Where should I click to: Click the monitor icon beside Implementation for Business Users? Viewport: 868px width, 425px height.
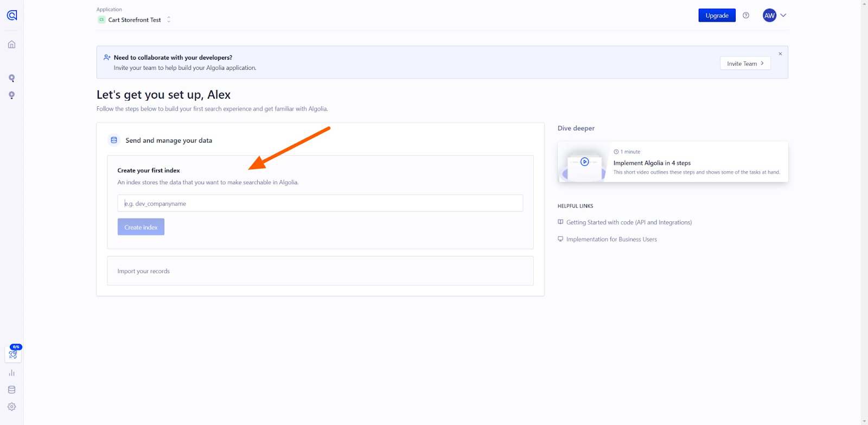pos(560,239)
